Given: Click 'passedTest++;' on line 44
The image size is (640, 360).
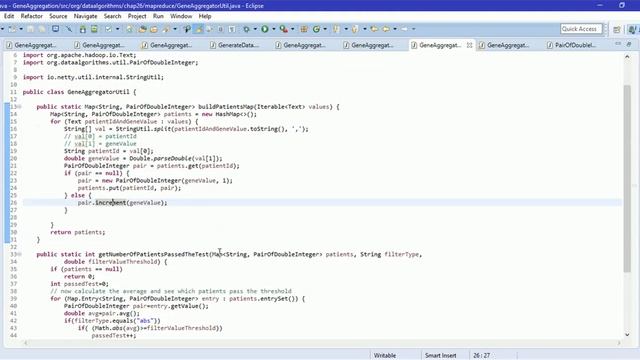Looking at the screenshot, I should 114,336.
